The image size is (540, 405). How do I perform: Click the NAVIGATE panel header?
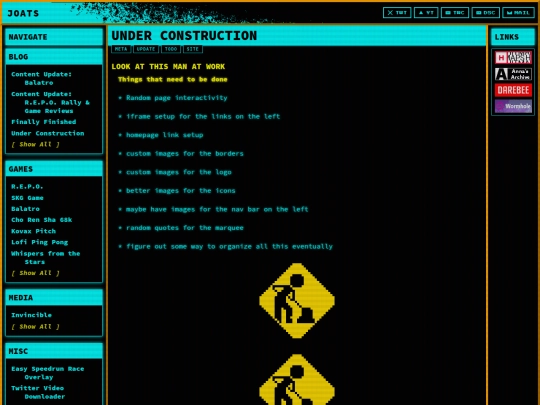[x=54, y=37]
